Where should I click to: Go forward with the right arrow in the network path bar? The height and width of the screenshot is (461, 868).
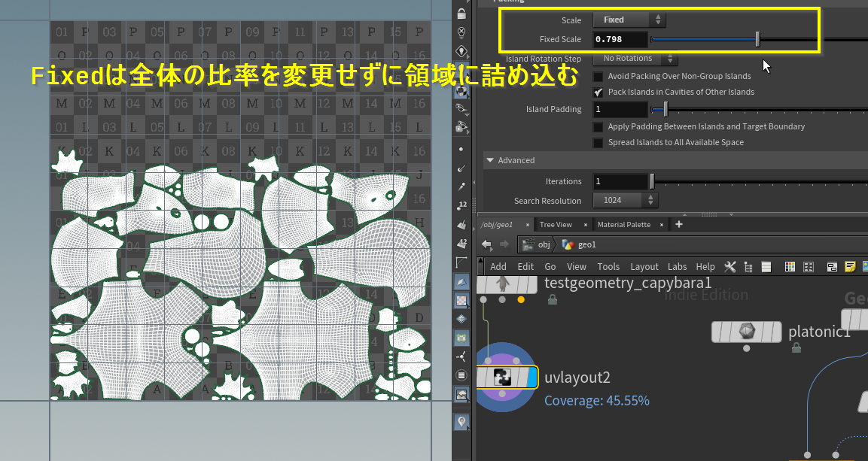tap(504, 244)
